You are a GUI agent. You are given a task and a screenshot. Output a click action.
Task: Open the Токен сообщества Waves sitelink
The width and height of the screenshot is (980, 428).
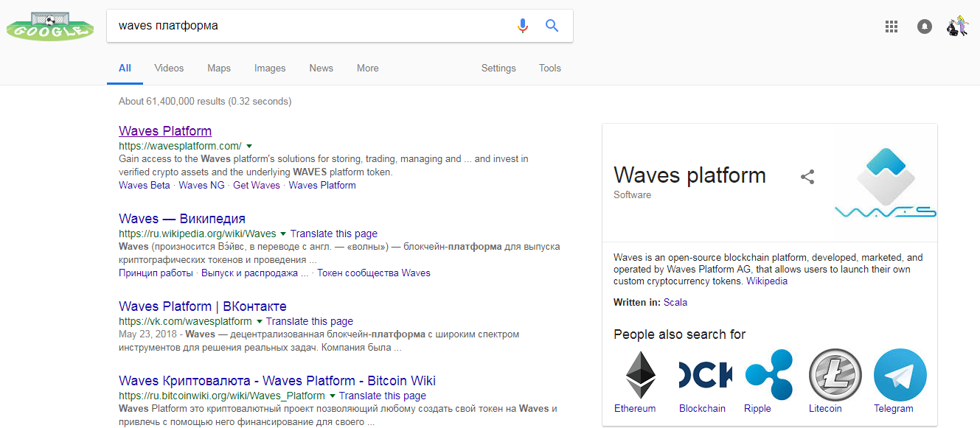pos(374,273)
